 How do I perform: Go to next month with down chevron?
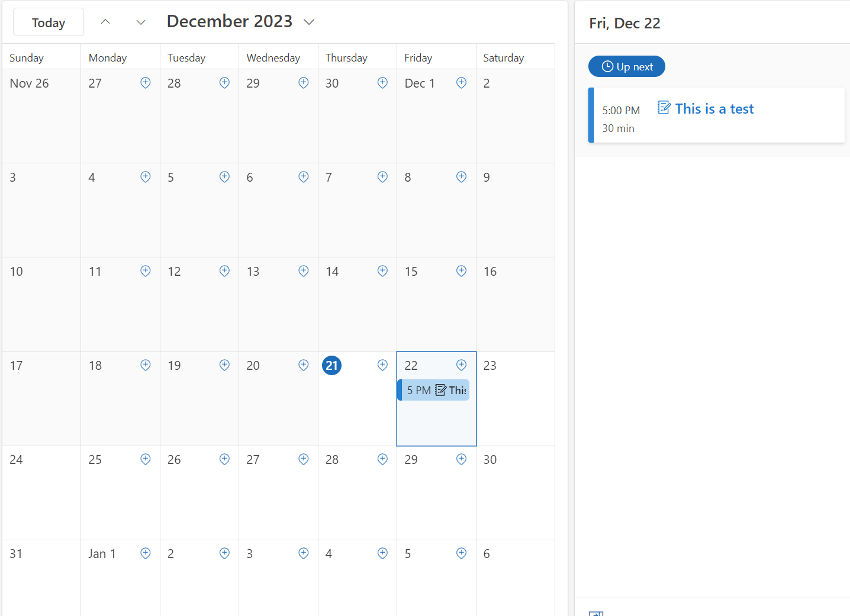pos(141,22)
